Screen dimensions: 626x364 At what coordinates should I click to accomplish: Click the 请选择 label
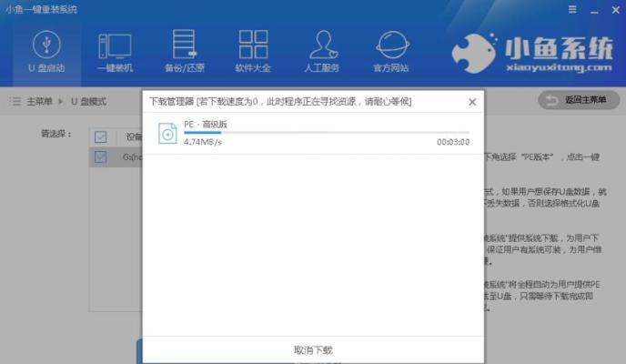(56, 134)
